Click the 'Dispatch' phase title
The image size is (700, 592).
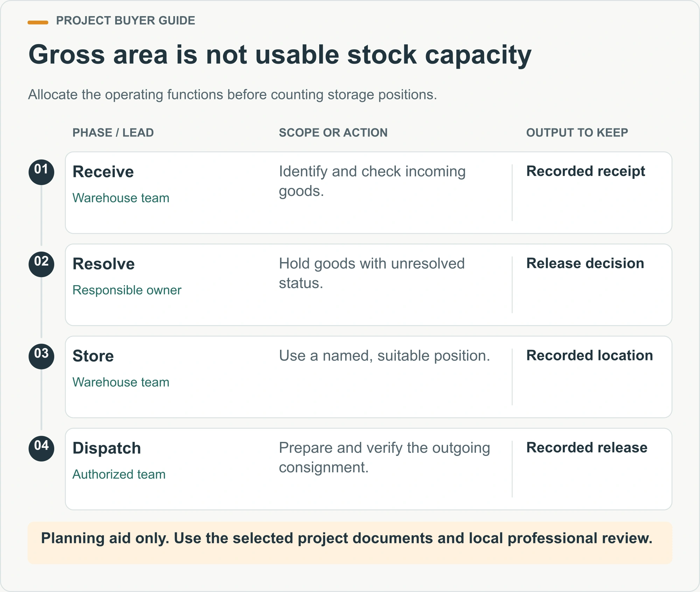(x=107, y=448)
